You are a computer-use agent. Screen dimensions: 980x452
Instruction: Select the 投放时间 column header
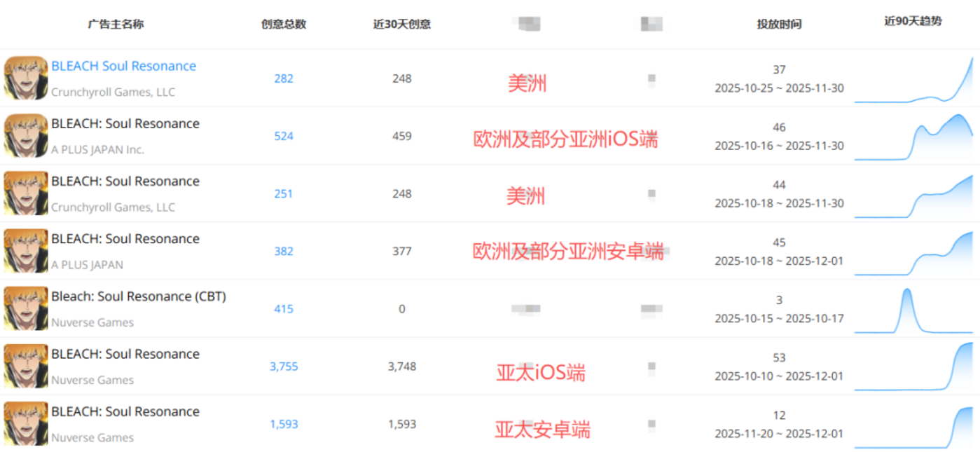coord(779,24)
